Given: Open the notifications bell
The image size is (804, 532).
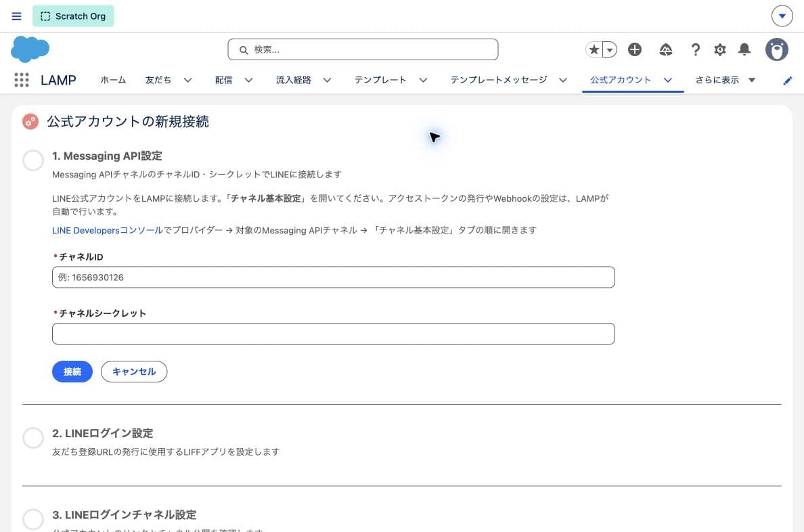Looking at the screenshot, I should click(744, 50).
